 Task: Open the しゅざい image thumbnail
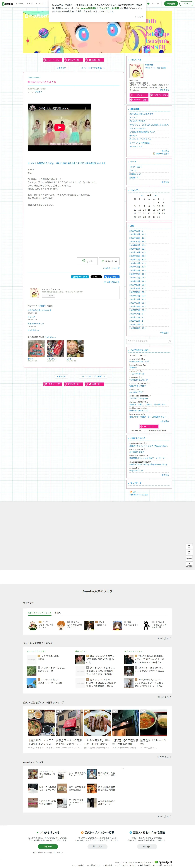(x=75, y=348)
